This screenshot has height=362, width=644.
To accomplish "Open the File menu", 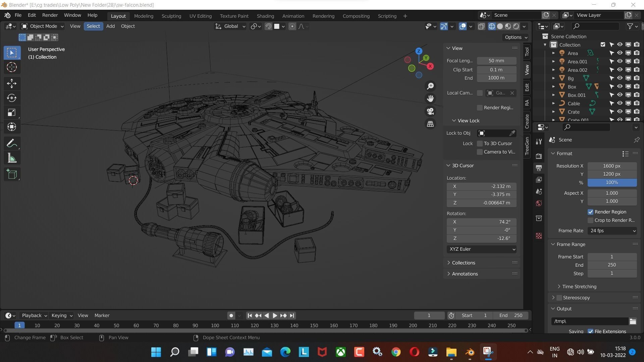I will point(18,15).
